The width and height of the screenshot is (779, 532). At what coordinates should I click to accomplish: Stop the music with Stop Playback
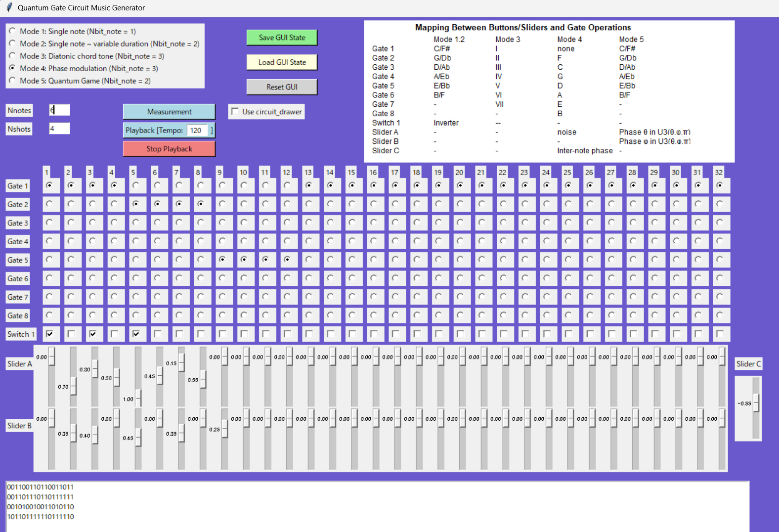click(x=169, y=149)
